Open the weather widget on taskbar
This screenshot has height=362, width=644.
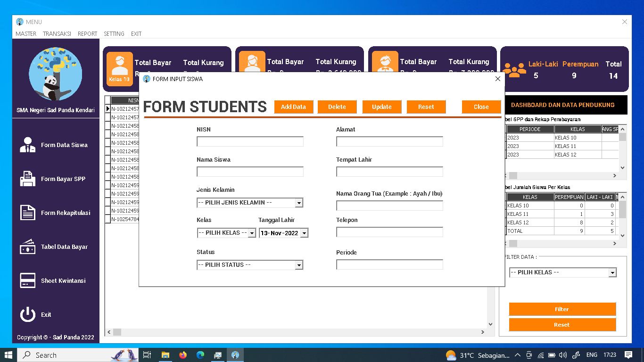click(478, 355)
